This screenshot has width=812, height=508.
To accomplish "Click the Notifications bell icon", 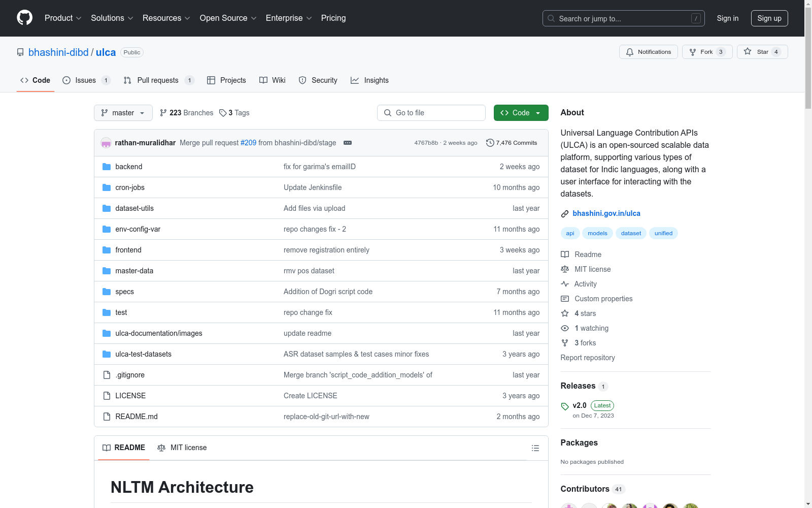I will (630, 52).
